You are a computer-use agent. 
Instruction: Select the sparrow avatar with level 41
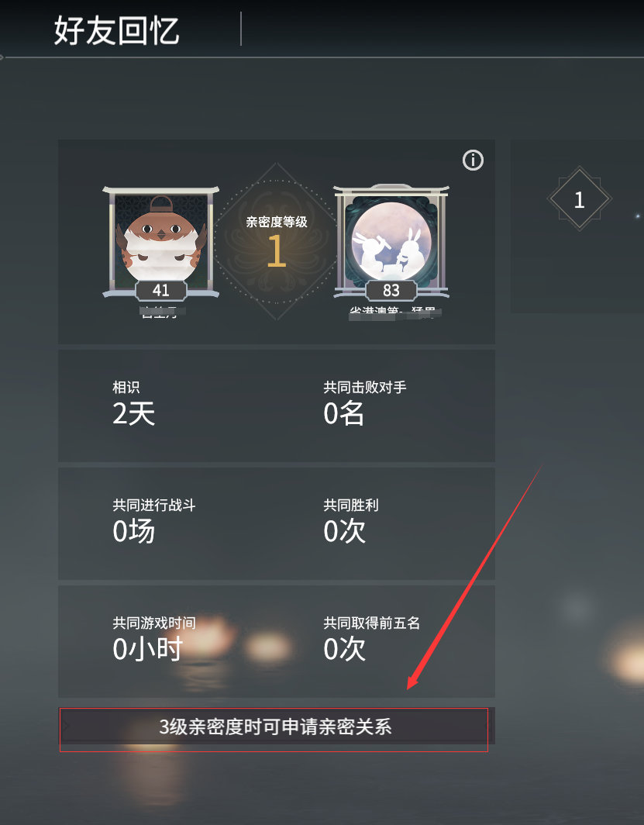pyautogui.click(x=160, y=240)
